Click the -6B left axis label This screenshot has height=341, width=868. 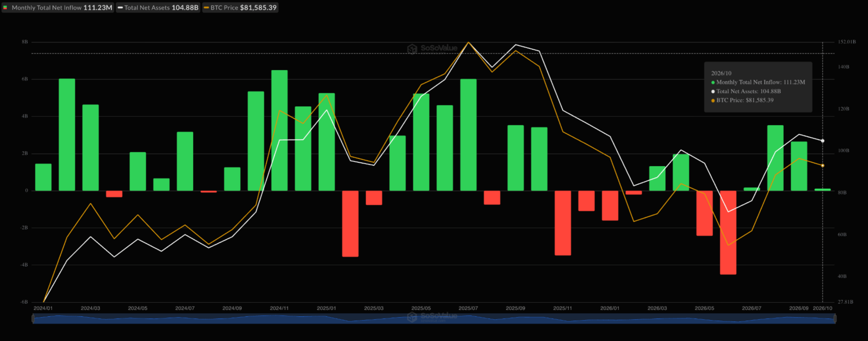(x=24, y=302)
